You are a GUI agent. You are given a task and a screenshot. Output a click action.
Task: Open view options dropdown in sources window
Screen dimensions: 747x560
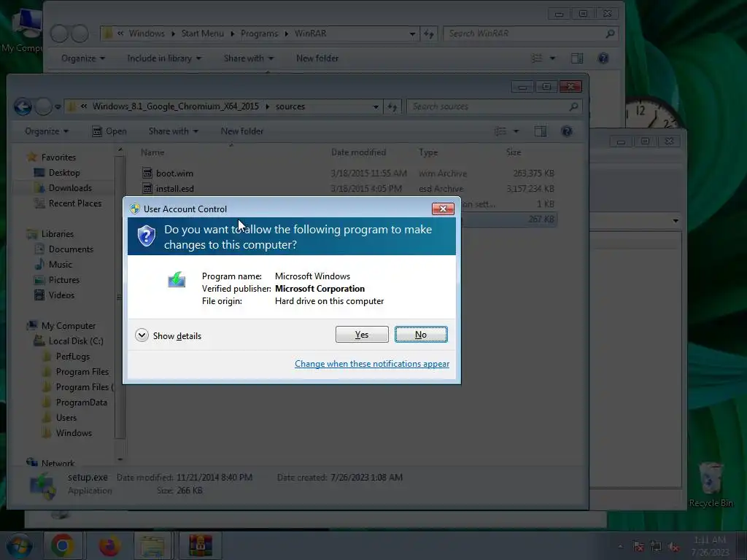[x=516, y=131]
